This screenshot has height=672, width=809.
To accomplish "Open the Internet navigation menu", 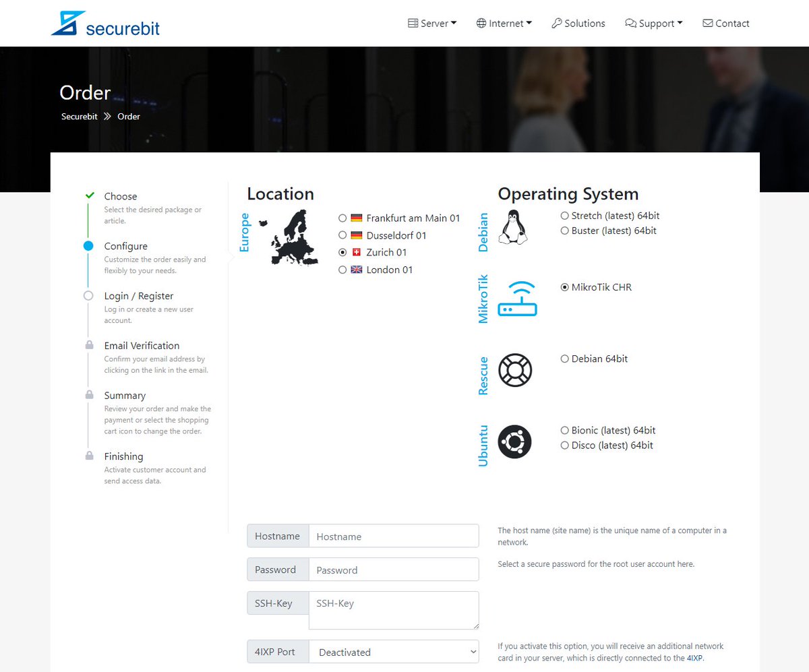I will pyautogui.click(x=504, y=24).
